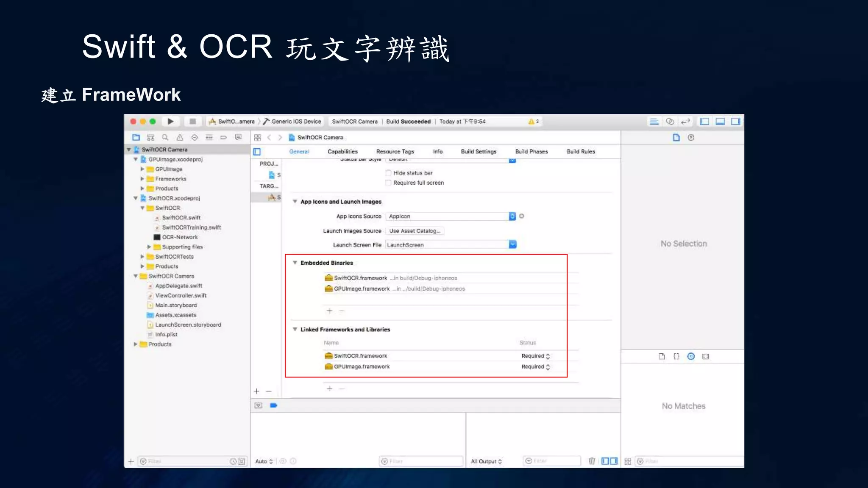Go back in editor history

269,138
